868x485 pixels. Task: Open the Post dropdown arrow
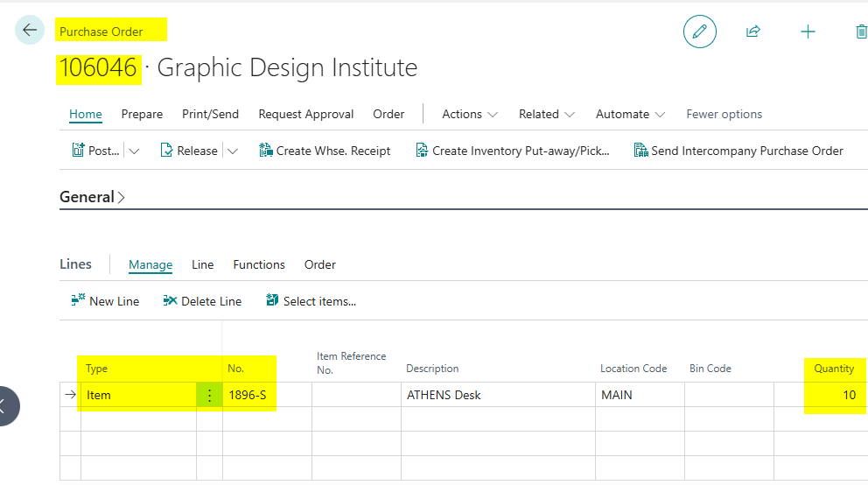[x=134, y=151]
